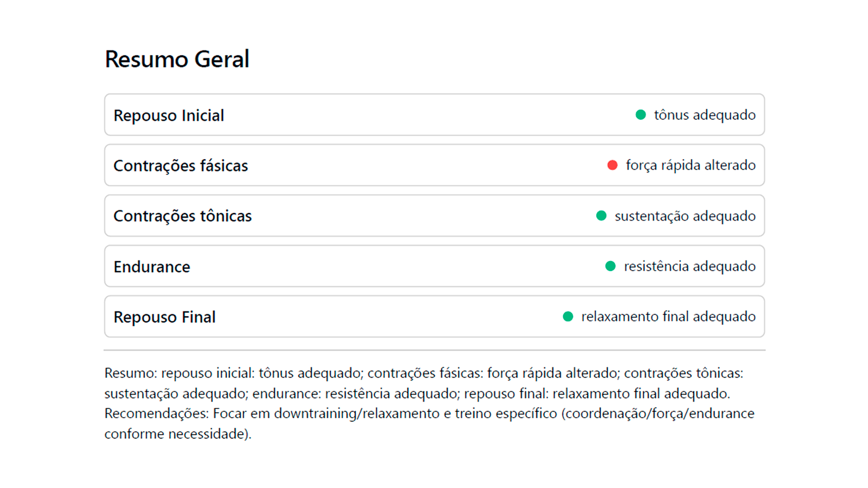The height and width of the screenshot is (488, 868).
Task: Click the green dot beside resistência adequado
Action: (x=610, y=266)
